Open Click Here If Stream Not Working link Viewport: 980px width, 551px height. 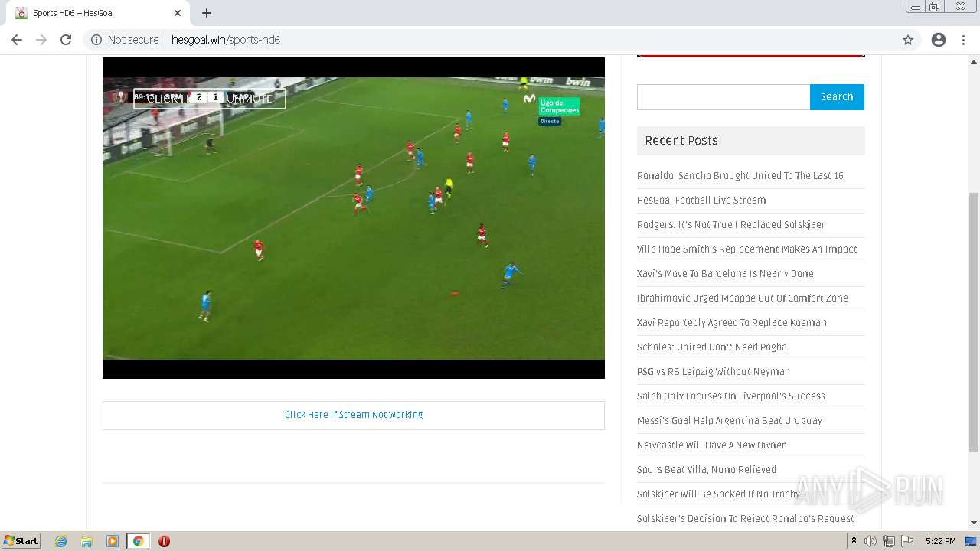click(x=354, y=415)
